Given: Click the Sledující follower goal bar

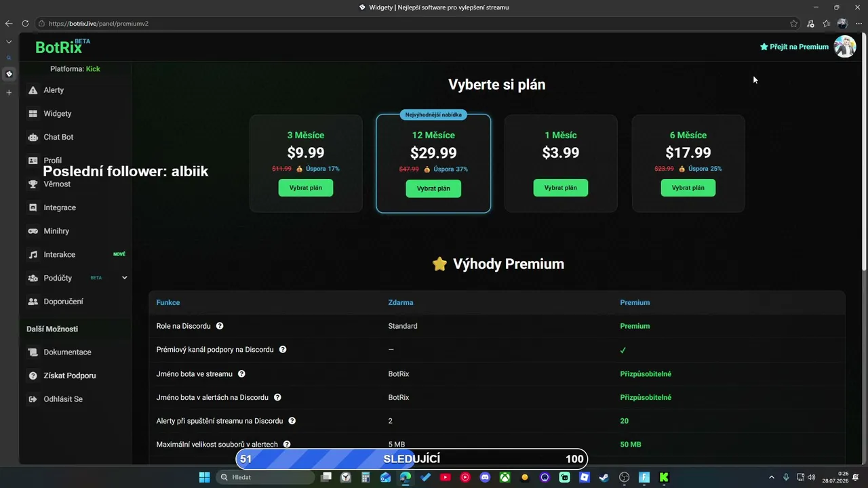Looking at the screenshot, I should point(411,459).
